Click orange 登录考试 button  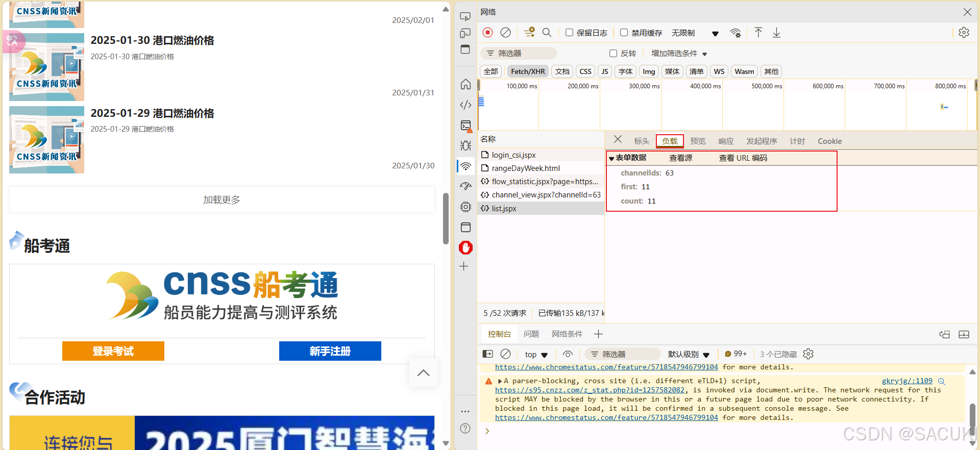[113, 351]
